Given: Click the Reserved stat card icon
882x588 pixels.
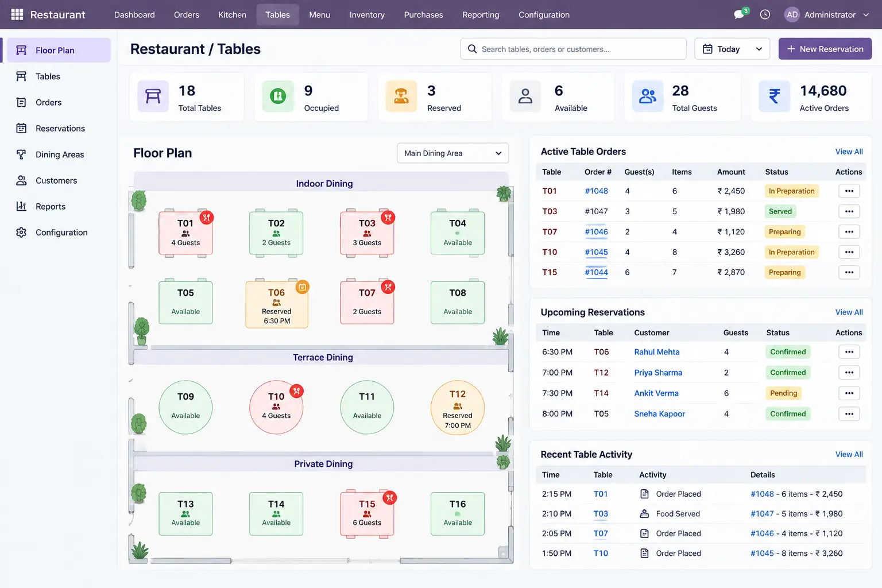Looking at the screenshot, I should tap(401, 96).
